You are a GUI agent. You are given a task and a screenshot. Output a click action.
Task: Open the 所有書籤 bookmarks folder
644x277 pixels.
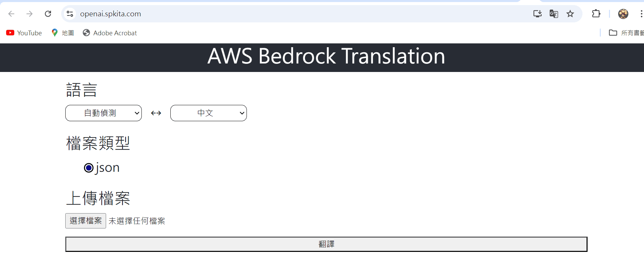(x=626, y=33)
